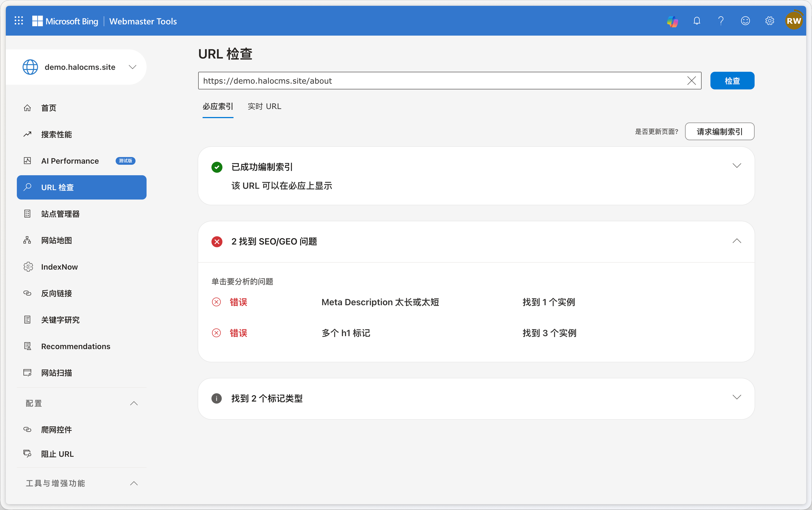The width and height of the screenshot is (812, 510).
Task: Switch to the 必应索引 tab
Action: tap(218, 107)
